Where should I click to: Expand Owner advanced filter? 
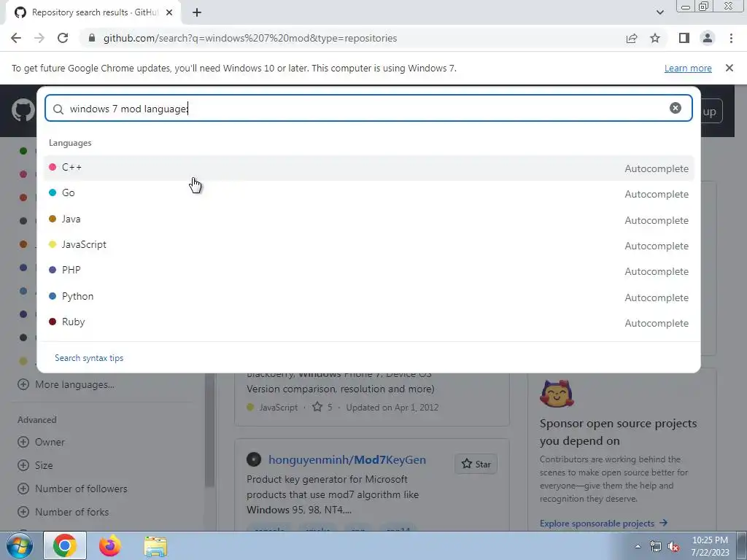[41, 442]
